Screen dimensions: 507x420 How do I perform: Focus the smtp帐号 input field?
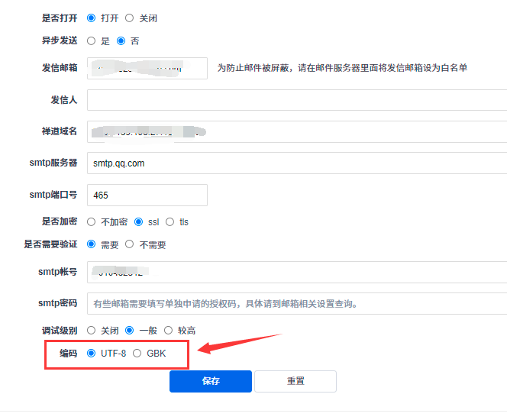pos(297,273)
